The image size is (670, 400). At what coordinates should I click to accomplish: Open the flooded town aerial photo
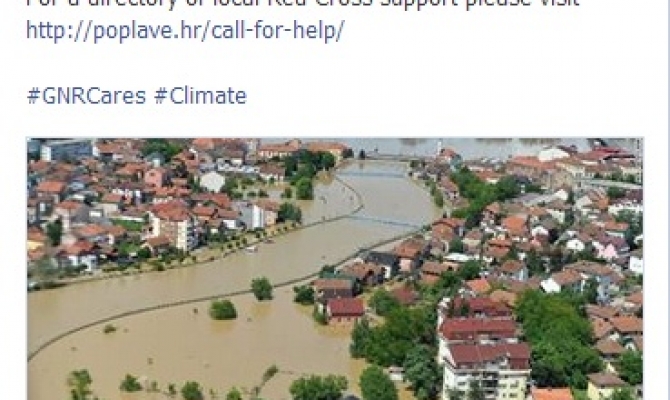[x=335, y=269]
